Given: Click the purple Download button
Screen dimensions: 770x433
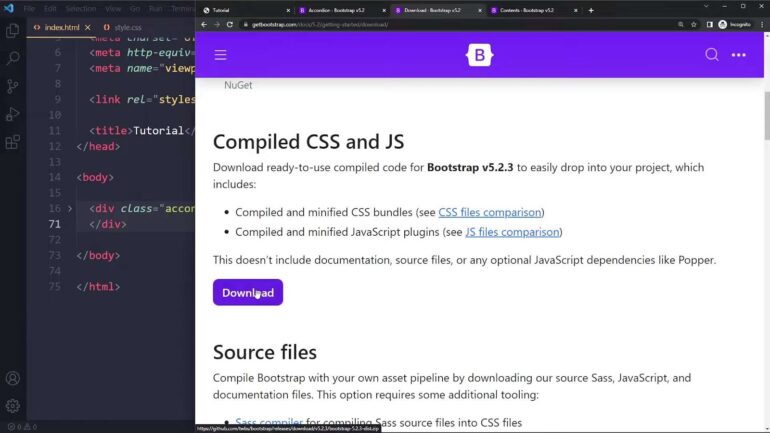Looking at the screenshot, I should pos(248,293).
